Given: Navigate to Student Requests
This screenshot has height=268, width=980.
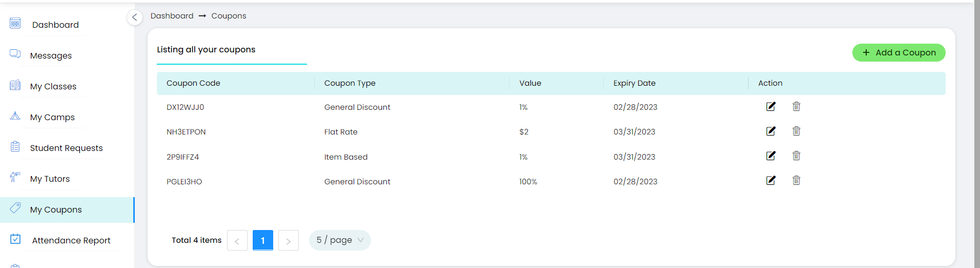Looking at the screenshot, I should pos(66,148).
